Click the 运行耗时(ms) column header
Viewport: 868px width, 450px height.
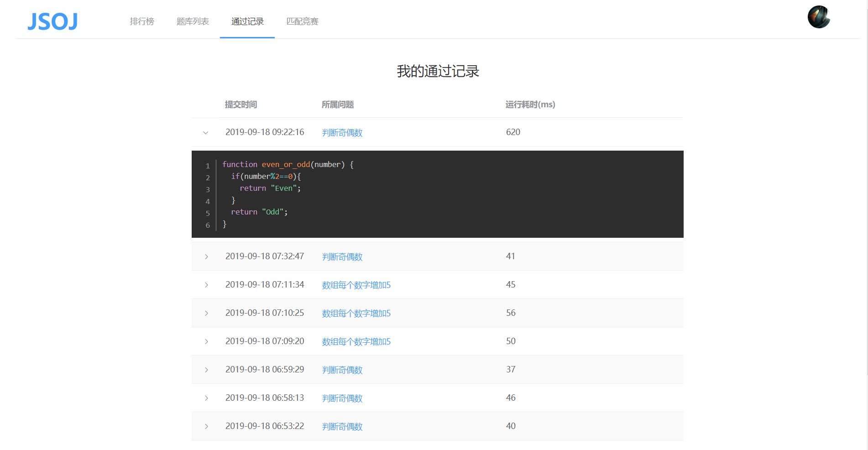point(530,105)
